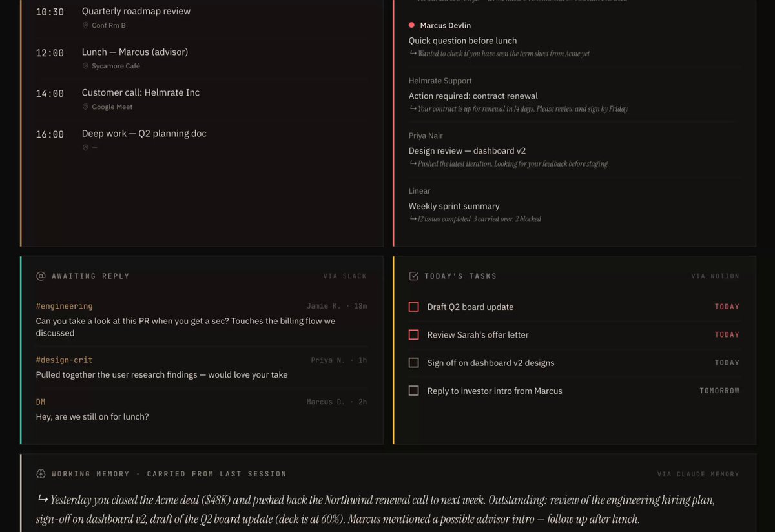The image size is (775, 532).
Task: Click the location pin beside Conf Rm B
Action: click(85, 25)
